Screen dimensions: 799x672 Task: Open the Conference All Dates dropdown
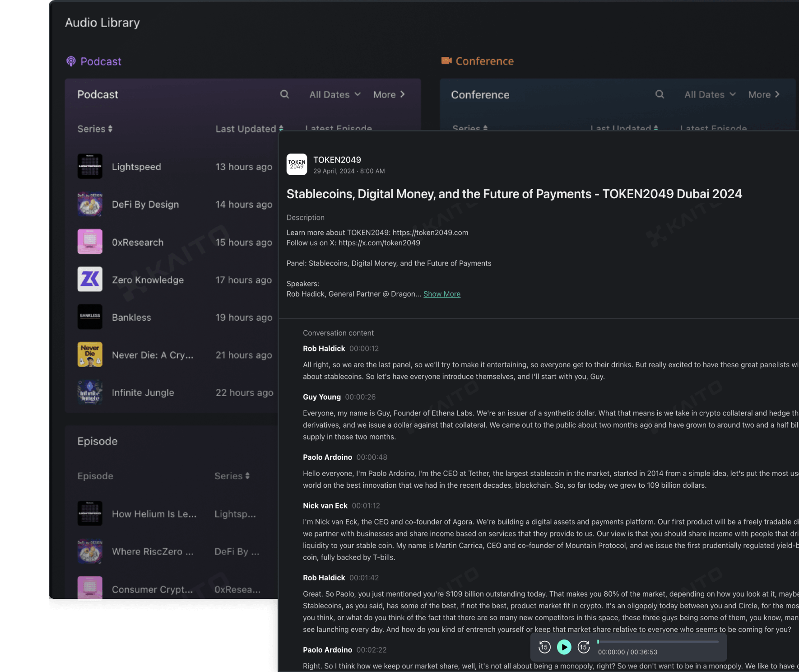tap(710, 94)
